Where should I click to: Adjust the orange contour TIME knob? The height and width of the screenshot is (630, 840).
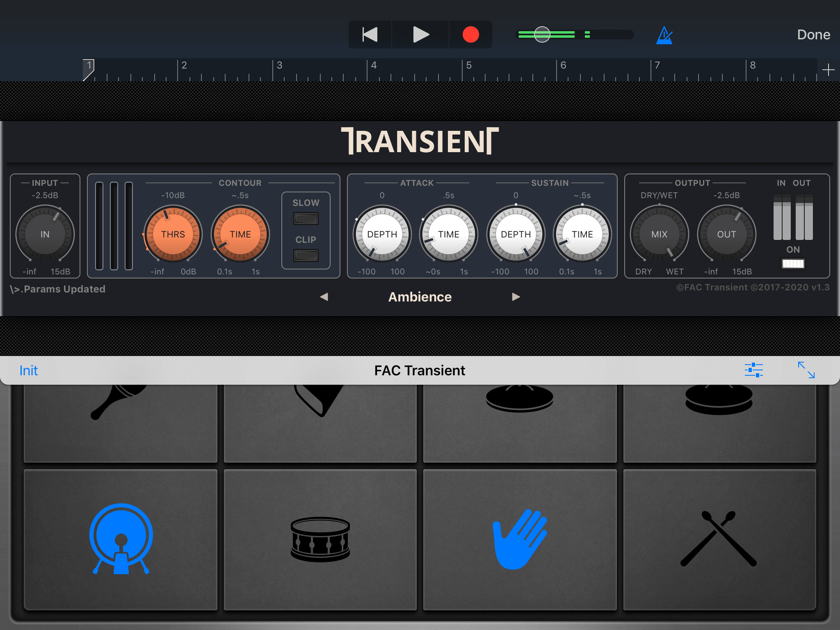pyautogui.click(x=240, y=234)
